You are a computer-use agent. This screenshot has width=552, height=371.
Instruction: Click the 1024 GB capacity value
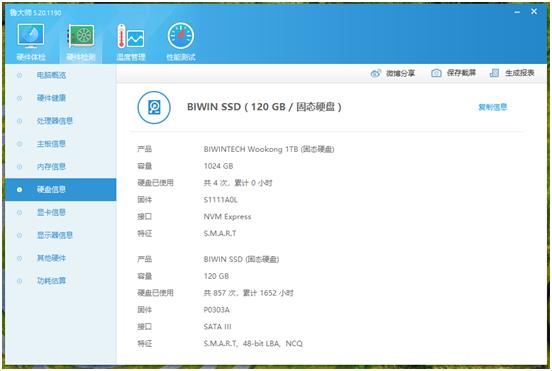(218, 166)
